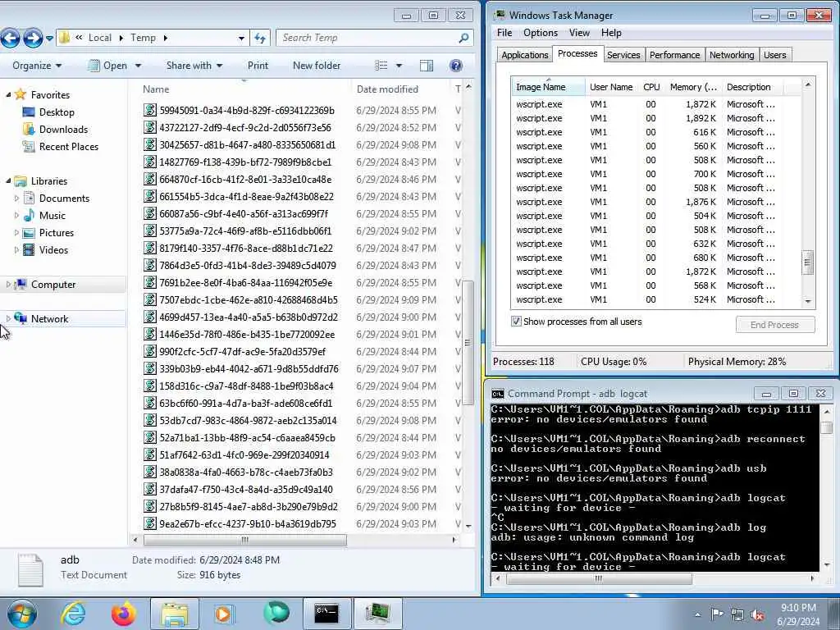Switch to Task Manager taskbar icon
Viewport: 840px width, 630px height.
pyautogui.click(x=377, y=614)
